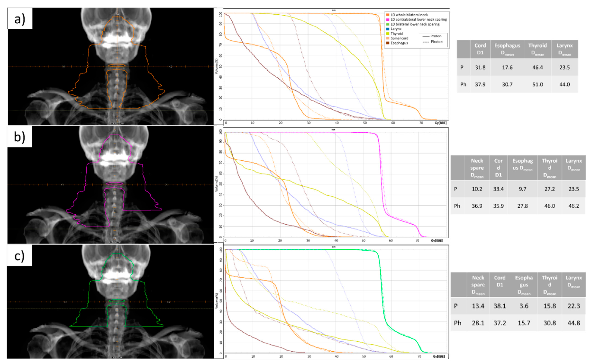This screenshot has height=364, width=591.
Task: Click the blue Larynx legend swatch
Action: 387,29
